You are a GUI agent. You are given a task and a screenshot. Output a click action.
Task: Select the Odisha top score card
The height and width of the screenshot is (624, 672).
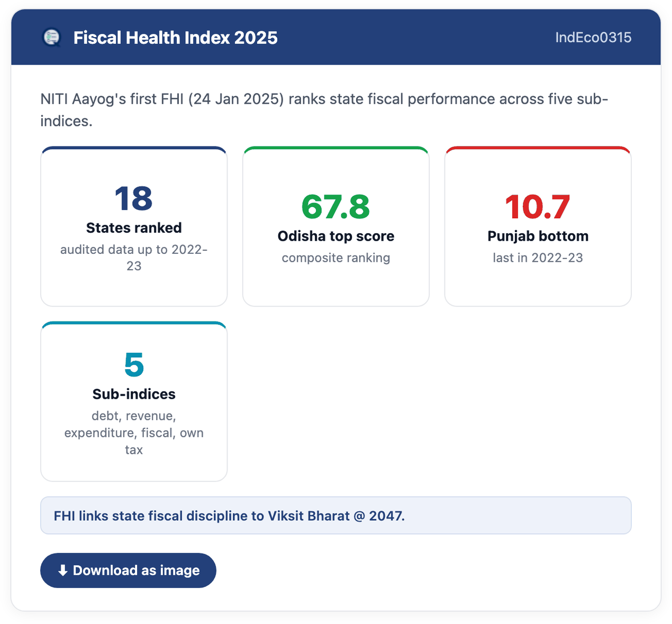336,226
